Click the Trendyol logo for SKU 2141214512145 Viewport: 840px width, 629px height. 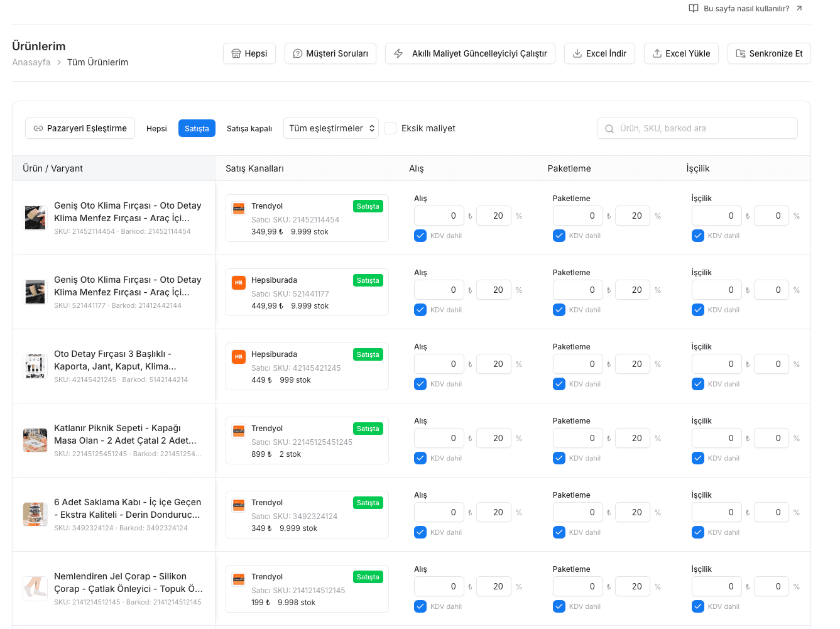tap(239, 579)
